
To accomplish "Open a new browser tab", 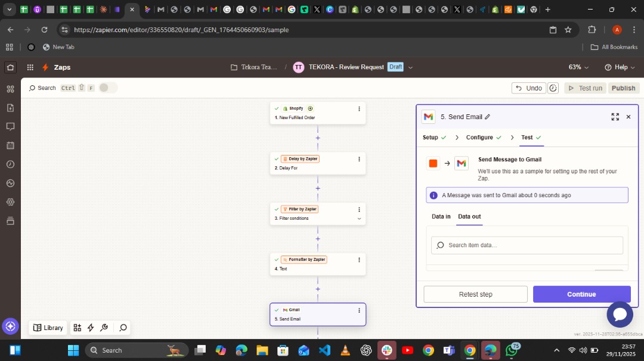I will coord(547,10).
